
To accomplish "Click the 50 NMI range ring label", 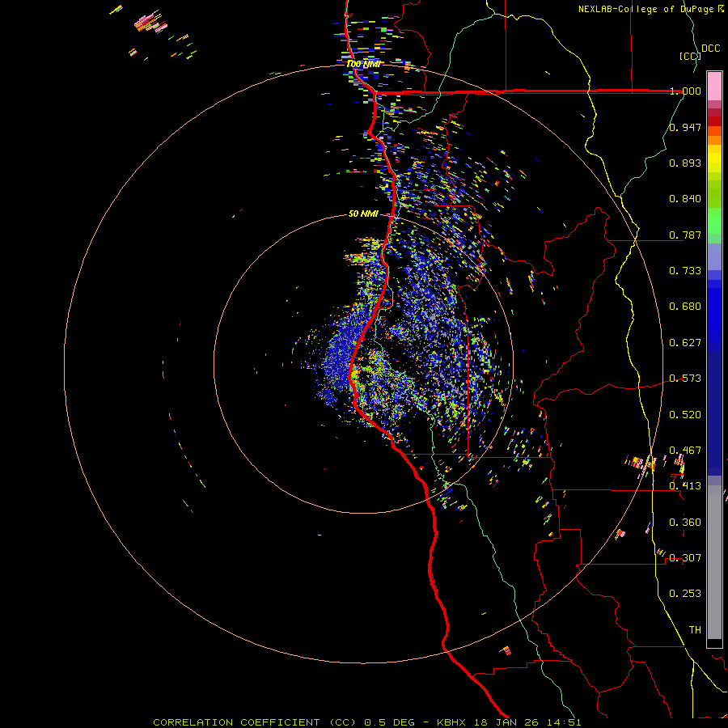I will 363,214.
